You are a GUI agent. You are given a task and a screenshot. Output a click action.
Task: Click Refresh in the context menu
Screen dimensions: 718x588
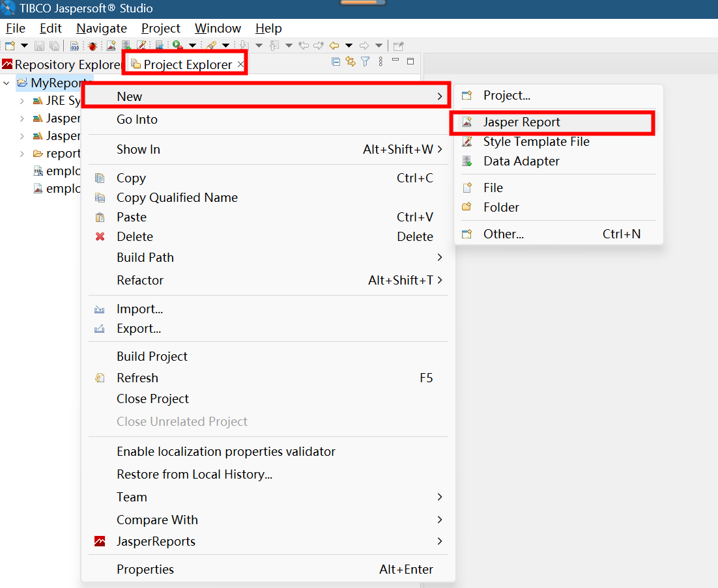(x=137, y=378)
